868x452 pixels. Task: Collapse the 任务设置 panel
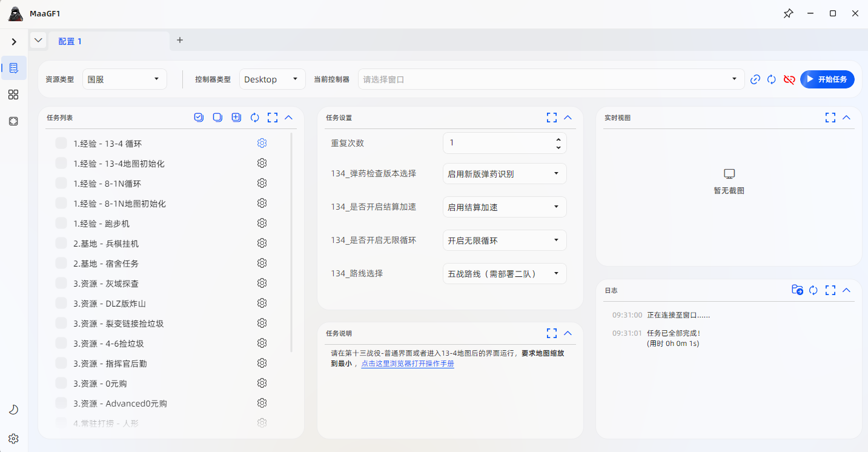point(568,117)
